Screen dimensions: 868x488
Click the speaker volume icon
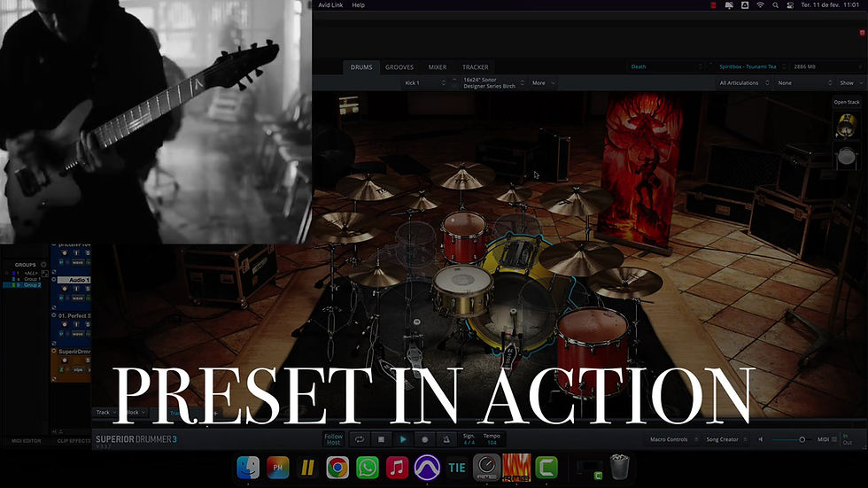(761, 439)
